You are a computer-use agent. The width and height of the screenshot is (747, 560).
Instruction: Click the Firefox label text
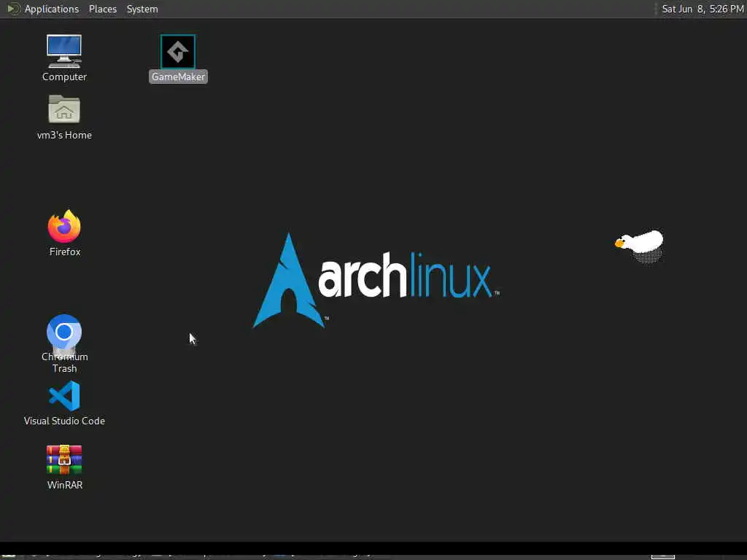(65, 252)
